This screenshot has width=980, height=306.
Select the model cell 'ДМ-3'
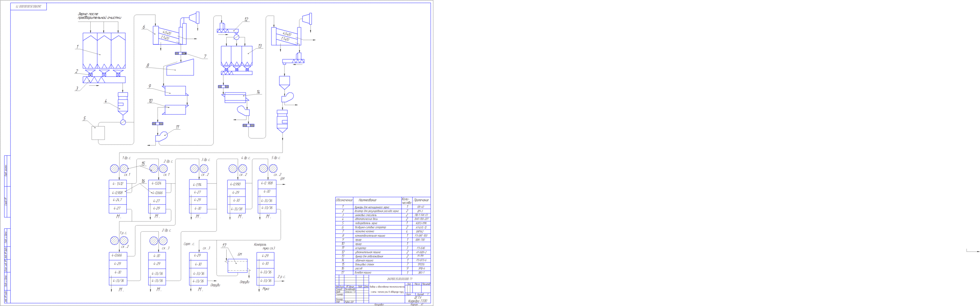[x=420, y=211]
